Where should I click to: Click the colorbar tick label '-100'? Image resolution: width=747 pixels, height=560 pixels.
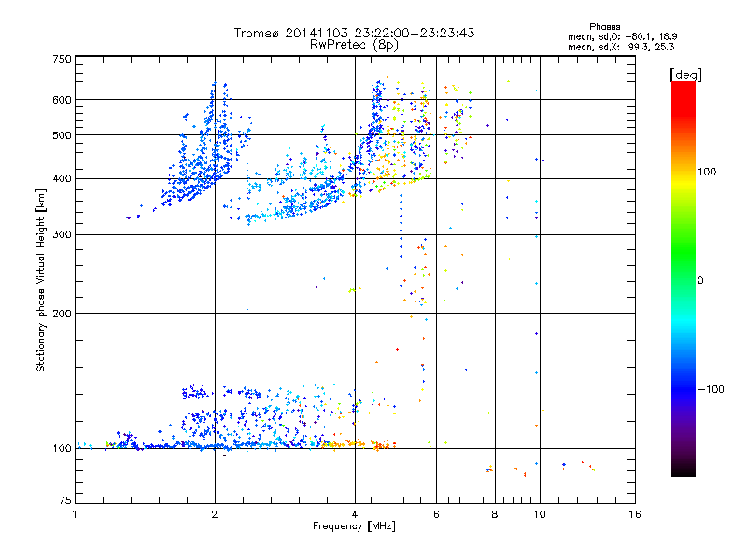(711, 389)
